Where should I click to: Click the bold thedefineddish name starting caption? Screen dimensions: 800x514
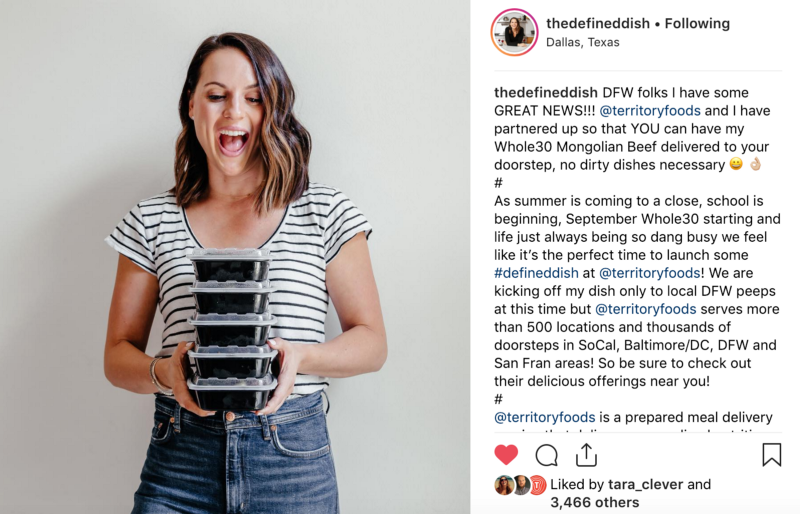[x=546, y=93]
